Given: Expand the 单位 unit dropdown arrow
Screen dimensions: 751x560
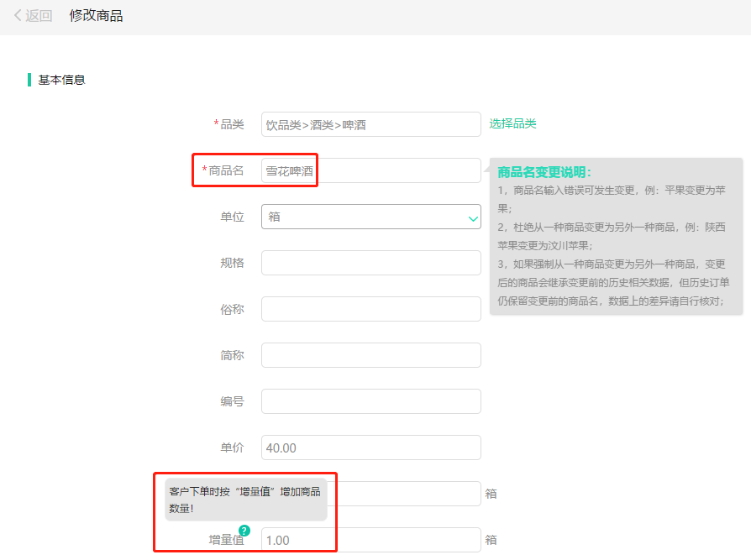Looking at the screenshot, I should tap(470, 217).
